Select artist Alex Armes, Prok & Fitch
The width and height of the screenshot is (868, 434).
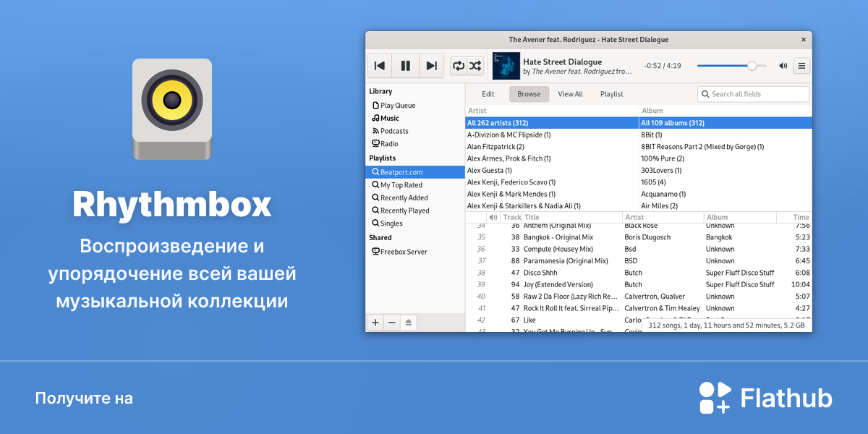click(x=552, y=158)
